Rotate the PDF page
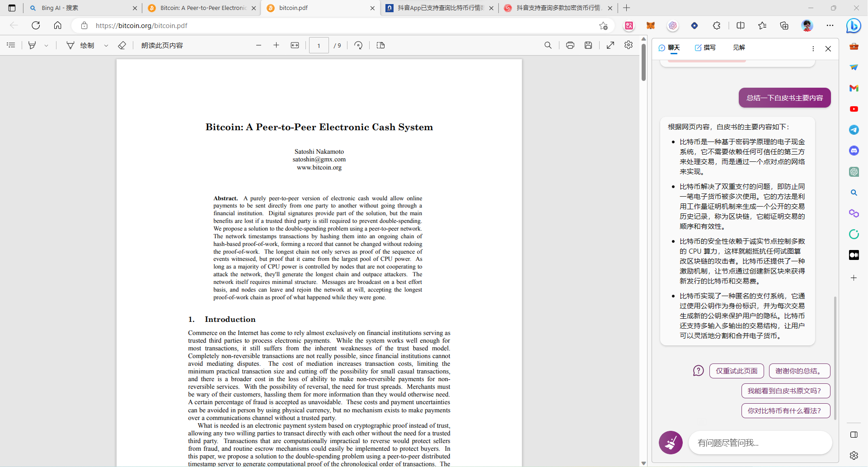Image resolution: width=868 pixels, height=467 pixels. pyautogui.click(x=358, y=45)
